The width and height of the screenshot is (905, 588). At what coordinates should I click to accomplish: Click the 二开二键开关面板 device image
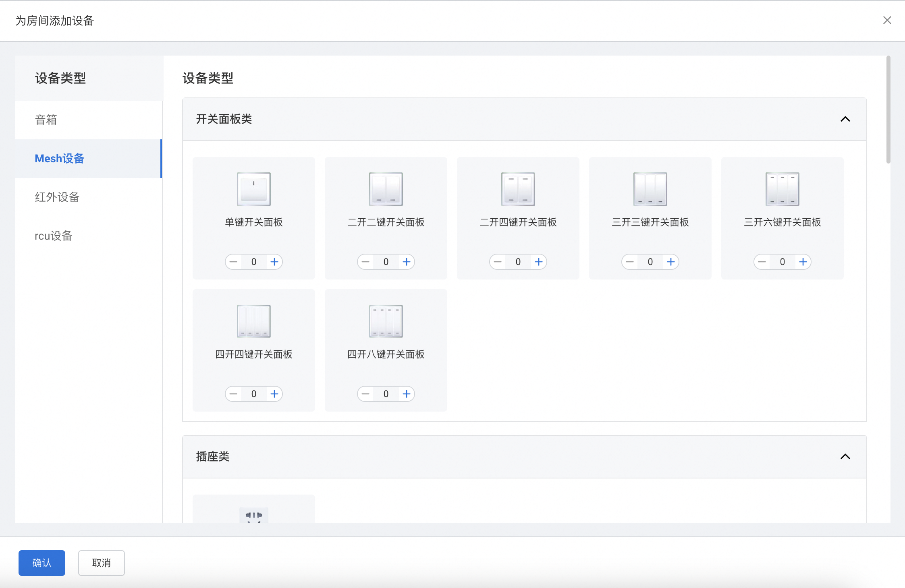(x=386, y=189)
